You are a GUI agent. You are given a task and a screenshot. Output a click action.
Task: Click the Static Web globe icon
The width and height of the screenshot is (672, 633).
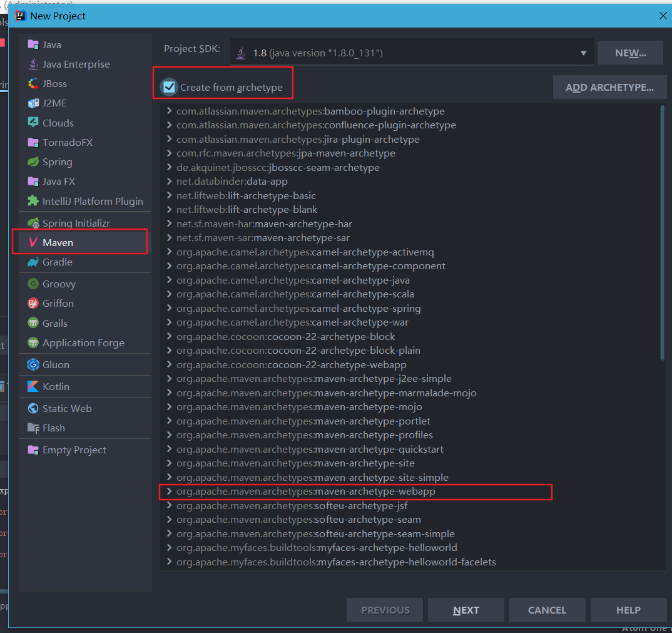[x=33, y=408]
